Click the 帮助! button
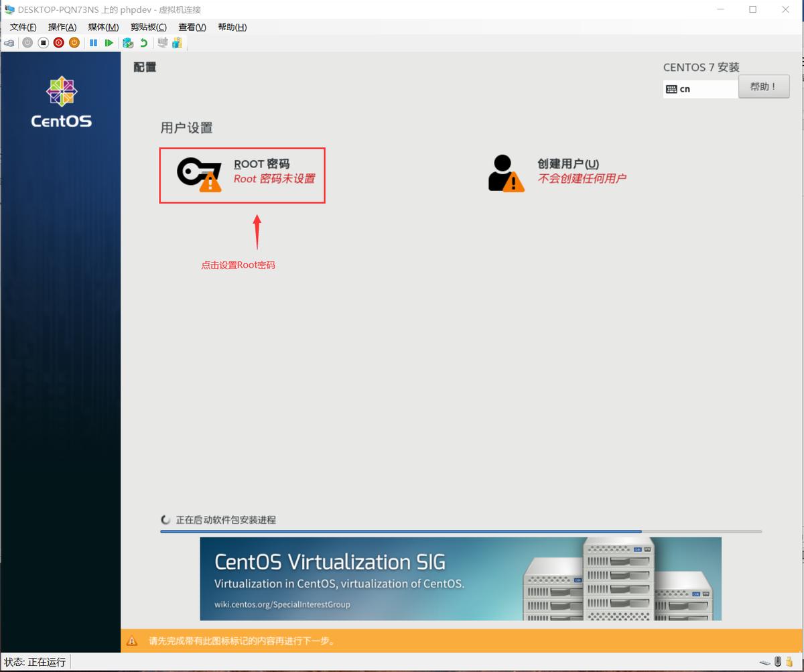 coord(763,86)
